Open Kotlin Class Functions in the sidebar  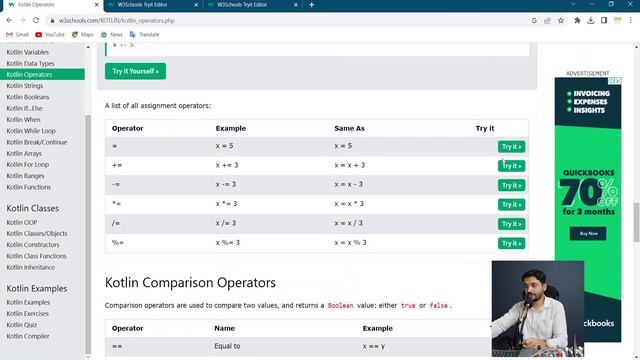click(x=36, y=256)
